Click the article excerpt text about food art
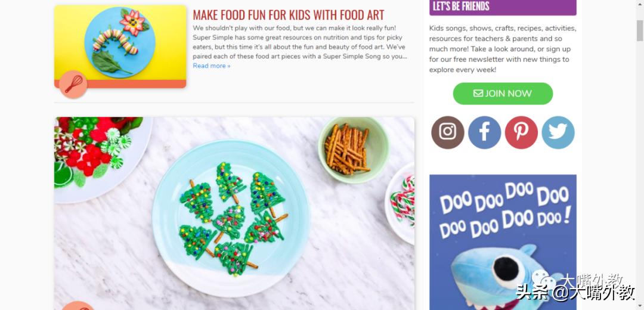The height and width of the screenshot is (310, 644). coord(300,42)
